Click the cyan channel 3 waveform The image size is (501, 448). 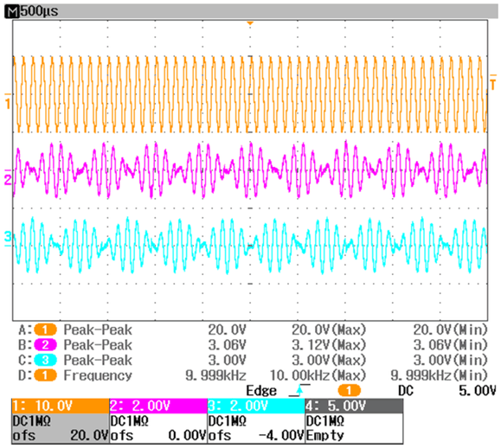point(250,246)
